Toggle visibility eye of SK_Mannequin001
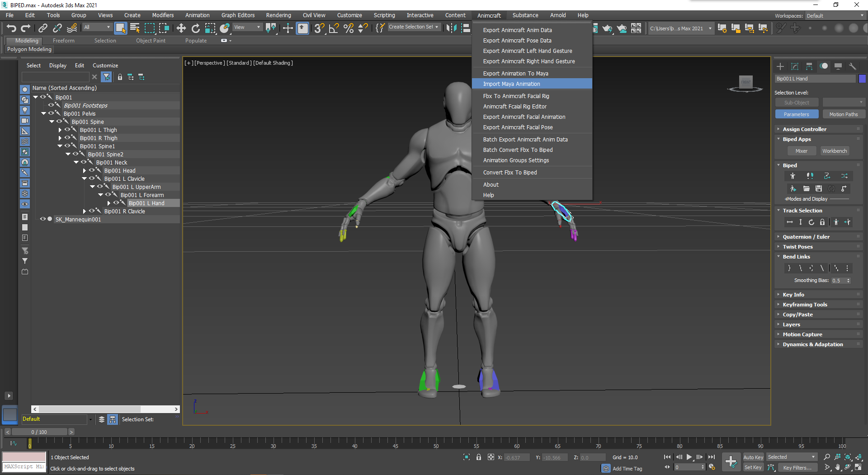This screenshot has width=868, height=475. [x=43, y=219]
